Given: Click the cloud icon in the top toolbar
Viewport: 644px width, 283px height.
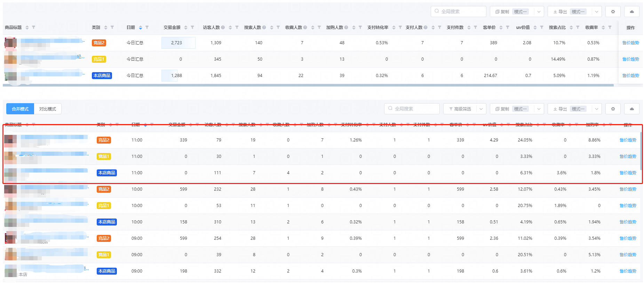Looking at the screenshot, I should click(x=631, y=12).
